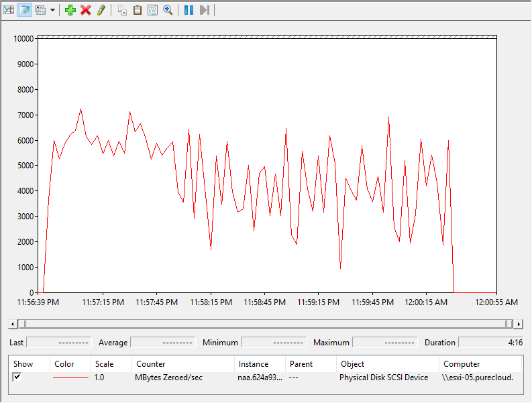Click the Computer column header
Viewport: 532px width, 403px height.
(x=480, y=364)
